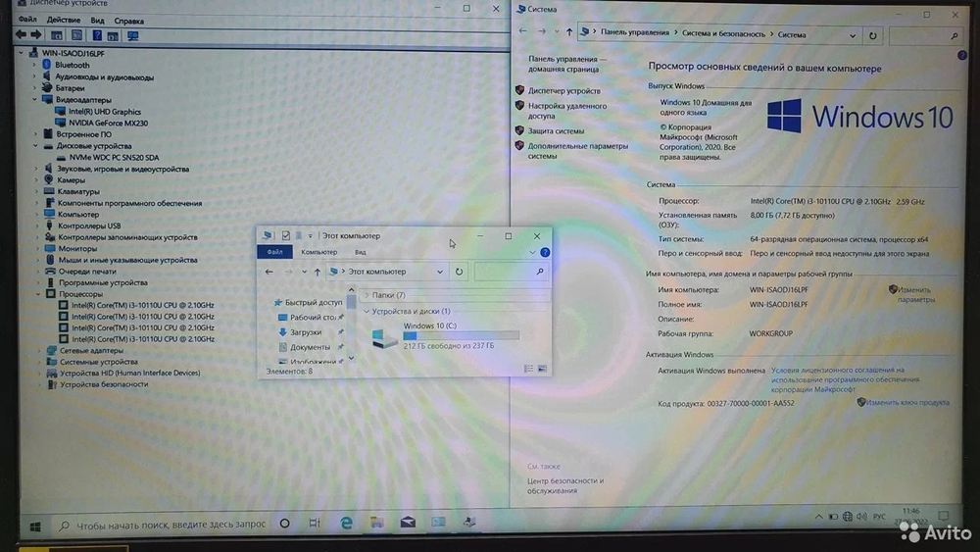
Task: Open the Windows Start button
Action: click(35, 527)
